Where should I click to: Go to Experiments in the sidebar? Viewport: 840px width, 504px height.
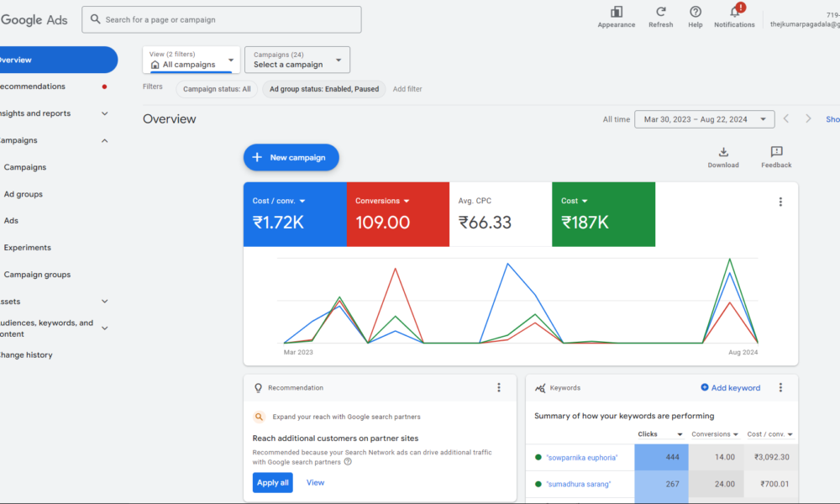point(28,248)
